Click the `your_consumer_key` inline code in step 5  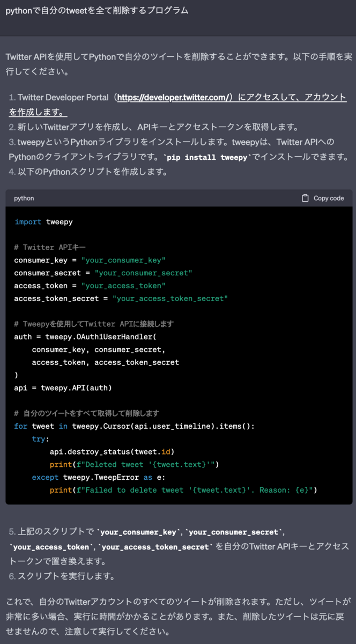click(x=139, y=532)
